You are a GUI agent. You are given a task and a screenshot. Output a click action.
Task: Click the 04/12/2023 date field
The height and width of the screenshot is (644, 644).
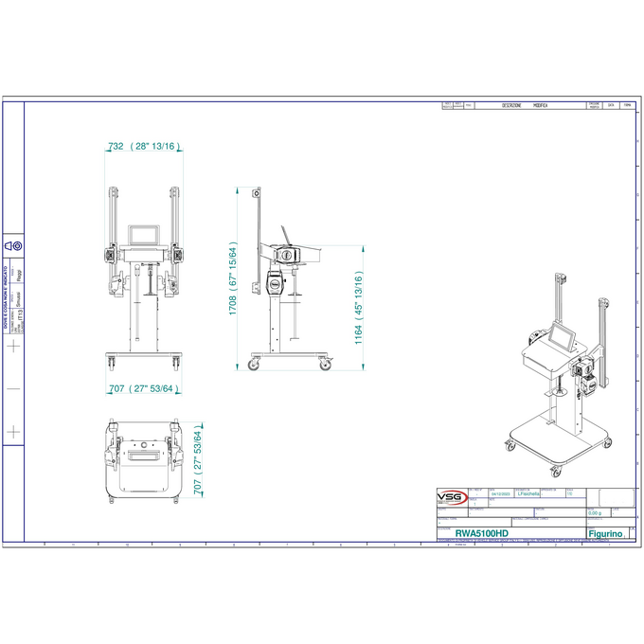click(x=501, y=493)
